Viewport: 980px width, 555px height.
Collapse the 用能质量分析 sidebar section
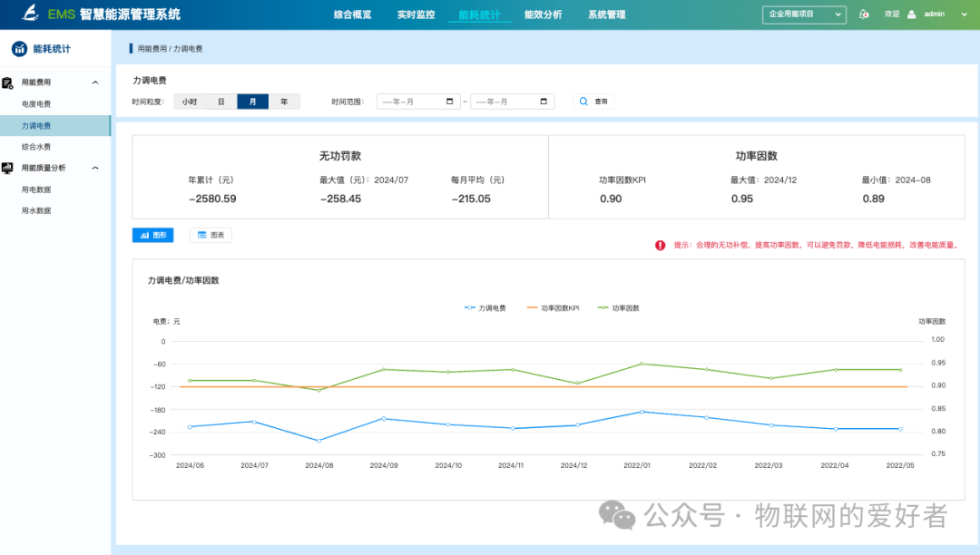pyautogui.click(x=94, y=167)
